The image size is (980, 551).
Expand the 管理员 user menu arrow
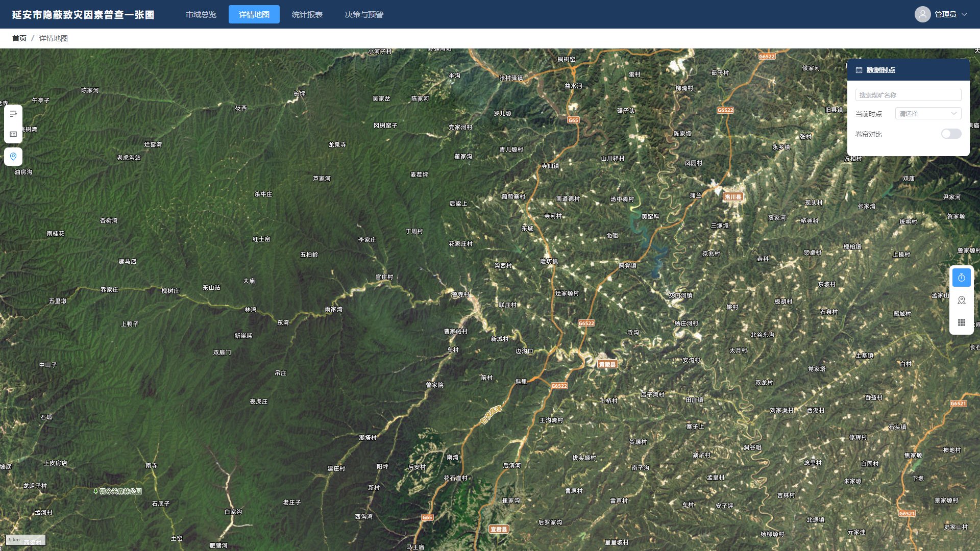(964, 14)
